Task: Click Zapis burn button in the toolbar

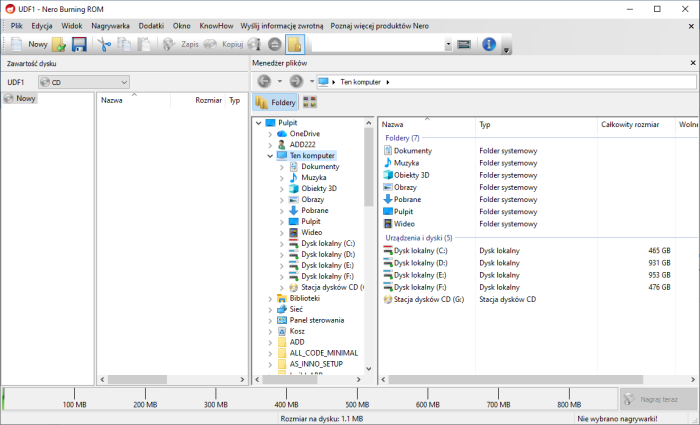Action: [x=180, y=44]
